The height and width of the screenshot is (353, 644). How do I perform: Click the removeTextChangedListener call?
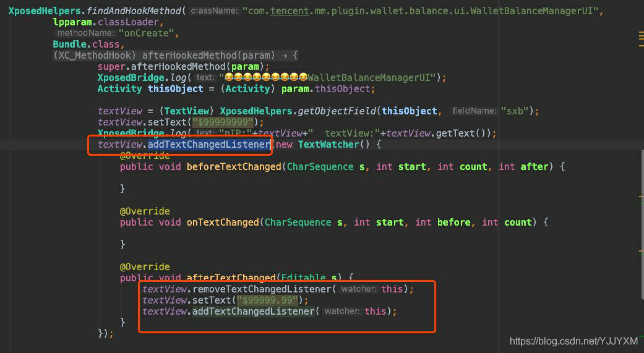click(x=262, y=289)
